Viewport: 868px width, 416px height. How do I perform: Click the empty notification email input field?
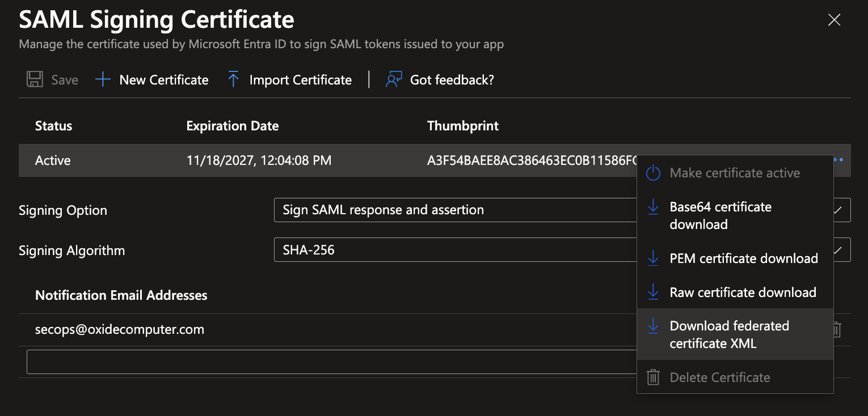(x=329, y=362)
